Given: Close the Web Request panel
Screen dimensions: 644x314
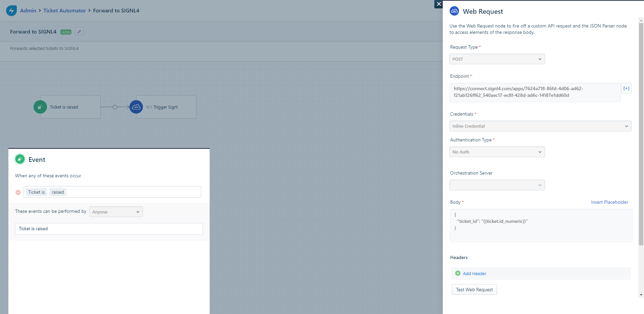Looking at the screenshot, I should [438, 4].
